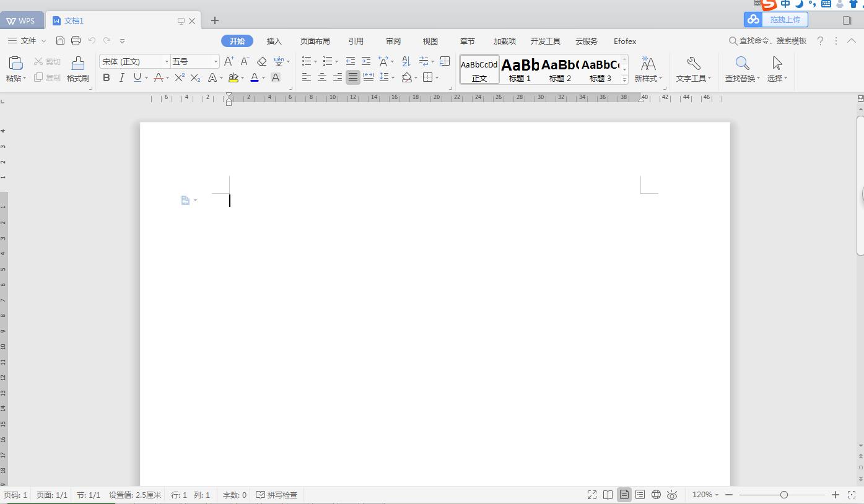
Task: Toggle italic formatting
Action: tap(120, 77)
